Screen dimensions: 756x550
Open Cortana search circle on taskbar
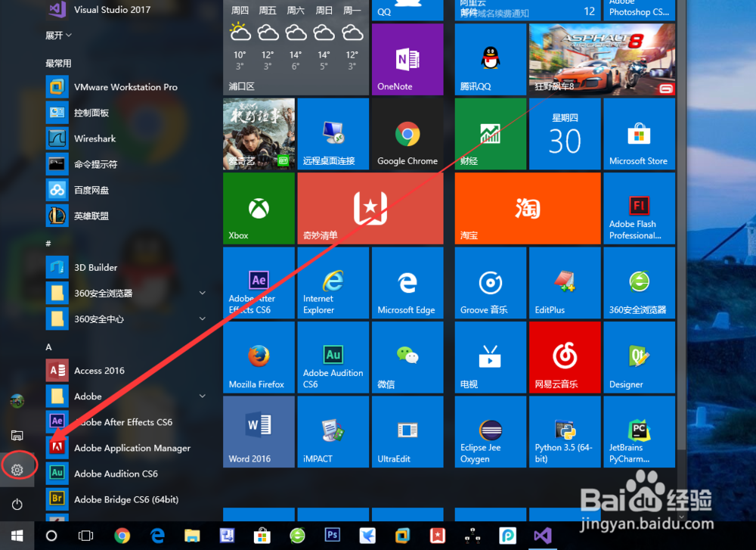point(51,536)
